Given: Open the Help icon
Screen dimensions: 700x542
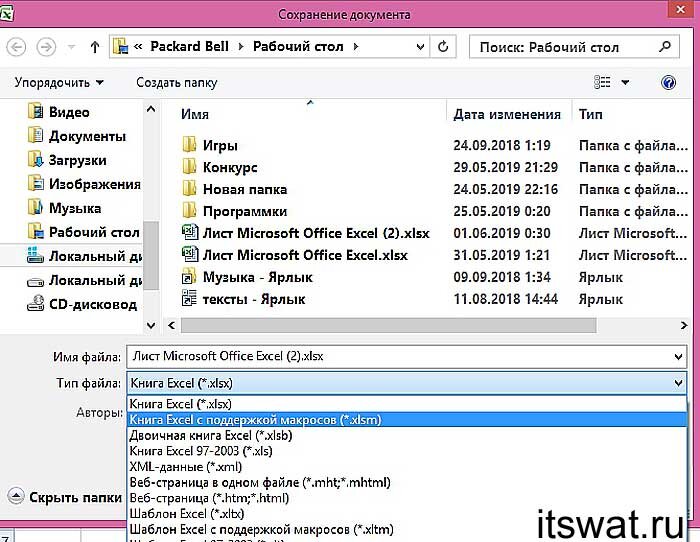Looking at the screenshot, I should click(668, 82).
